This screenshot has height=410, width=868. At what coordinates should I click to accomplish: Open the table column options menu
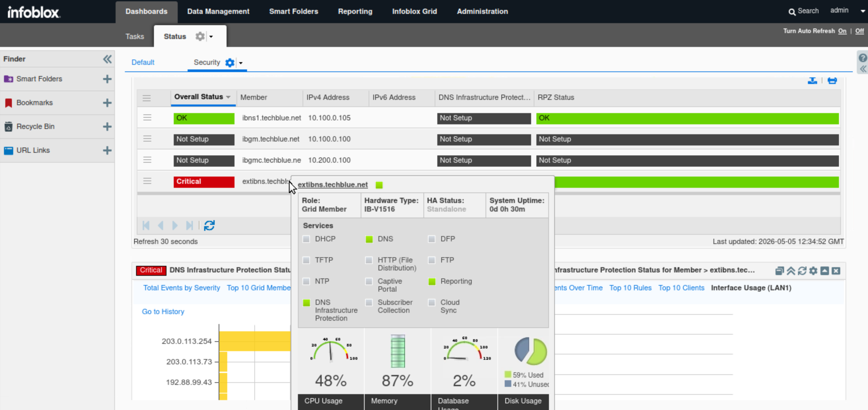[147, 98]
